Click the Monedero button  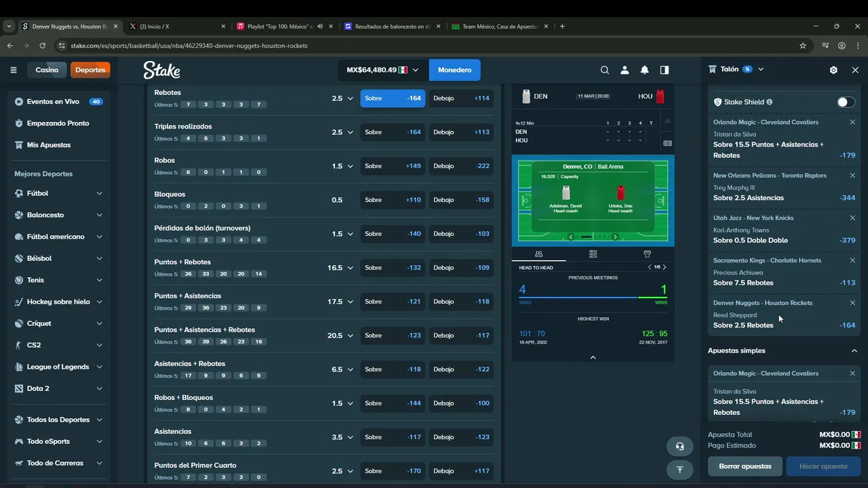pyautogui.click(x=454, y=70)
